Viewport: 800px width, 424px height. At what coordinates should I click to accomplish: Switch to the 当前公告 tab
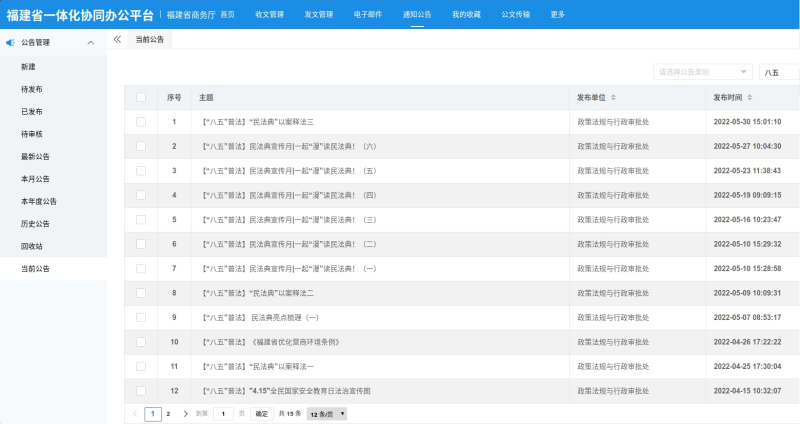[x=150, y=39]
